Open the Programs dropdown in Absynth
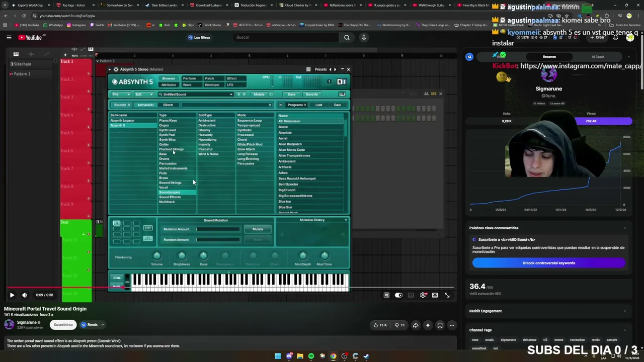The width and height of the screenshot is (644, 362). tap(296, 105)
